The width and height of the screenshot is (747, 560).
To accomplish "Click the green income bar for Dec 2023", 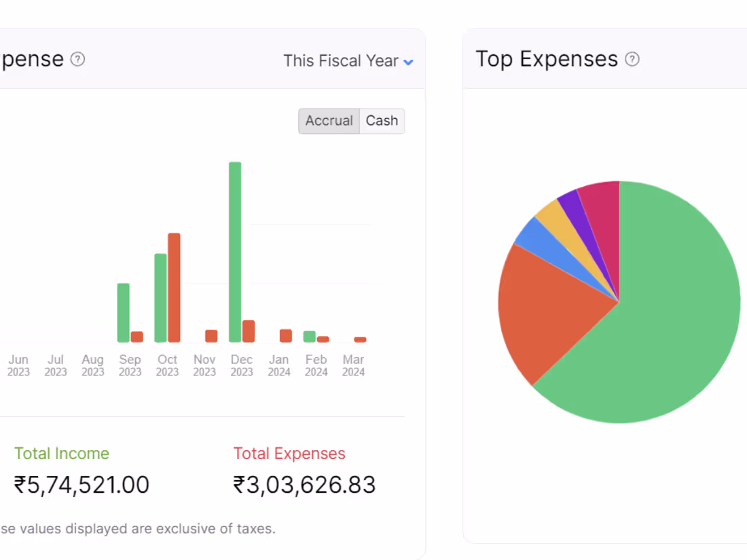I will point(235,251).
